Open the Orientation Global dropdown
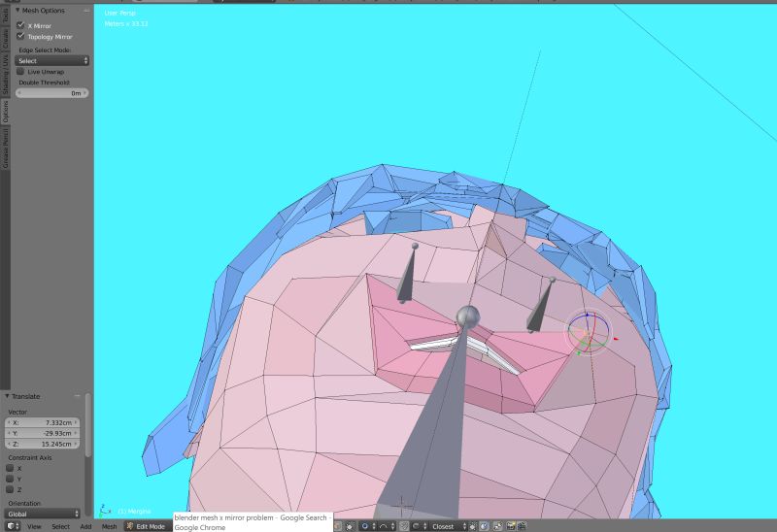 (x=42, y=514)
